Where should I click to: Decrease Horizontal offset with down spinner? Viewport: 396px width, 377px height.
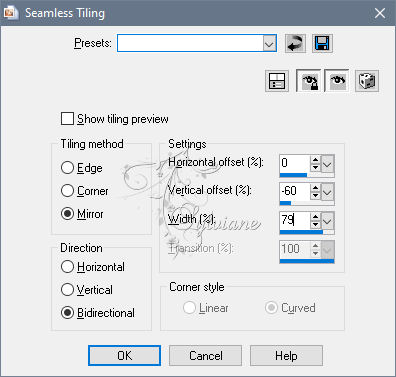coord(315,167)
